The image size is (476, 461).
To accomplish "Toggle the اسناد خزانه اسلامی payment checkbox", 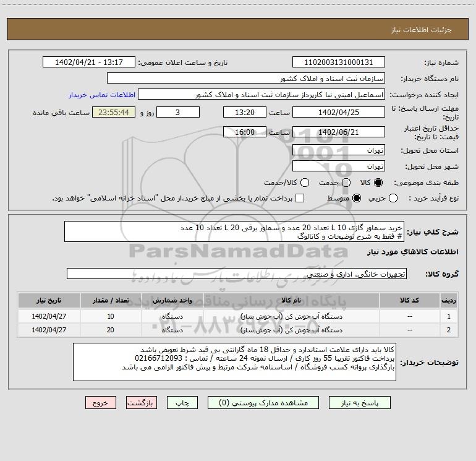I will (x=300, y=198).
